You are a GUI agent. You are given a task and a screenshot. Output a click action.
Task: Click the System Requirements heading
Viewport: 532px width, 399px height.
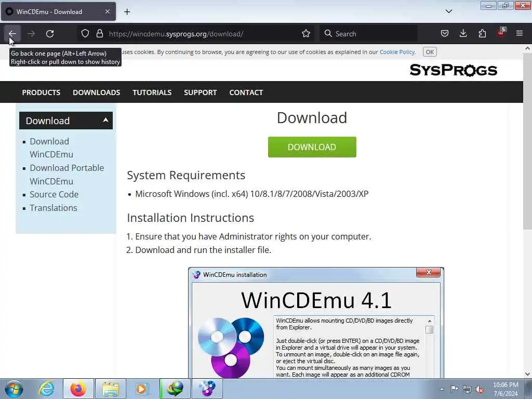click(x=186, y=175)
